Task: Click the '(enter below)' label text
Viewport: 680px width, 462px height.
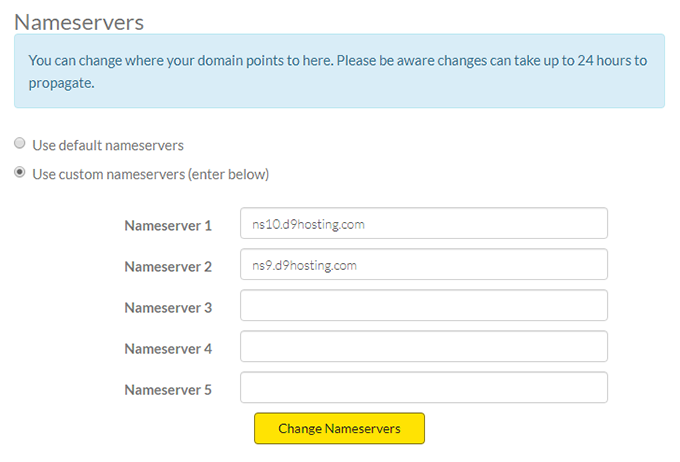Action: coord(229,174)
